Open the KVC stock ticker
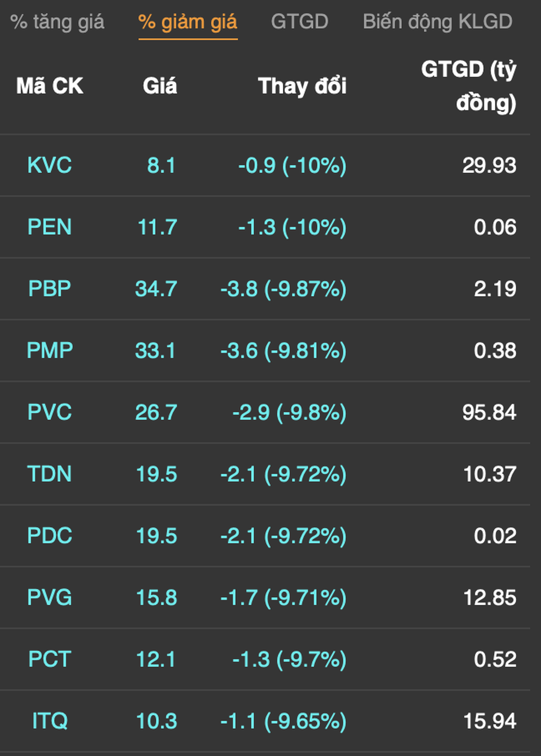This screenshot has height=756, width=541. click(50, 165)
